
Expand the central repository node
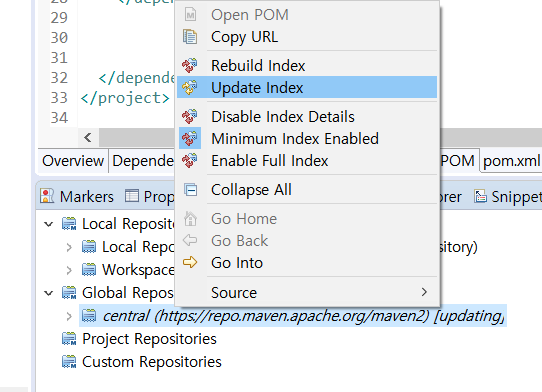coord(69,316)
